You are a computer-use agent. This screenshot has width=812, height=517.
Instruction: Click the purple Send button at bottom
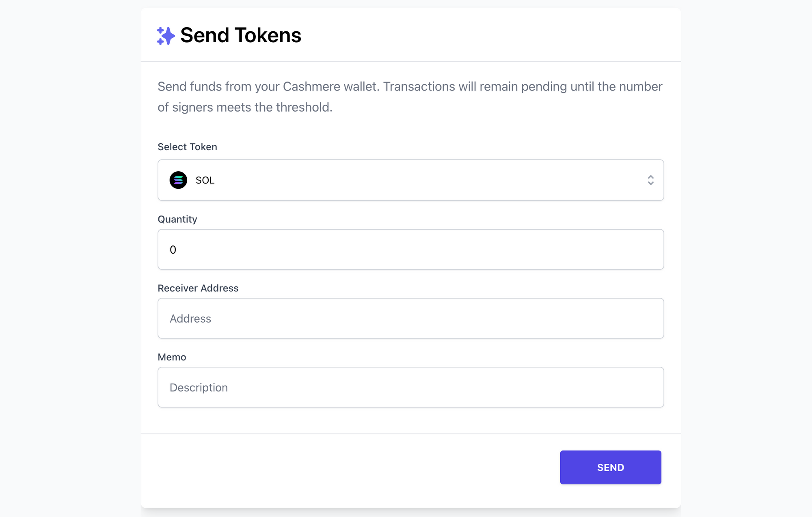coord(610,467)
